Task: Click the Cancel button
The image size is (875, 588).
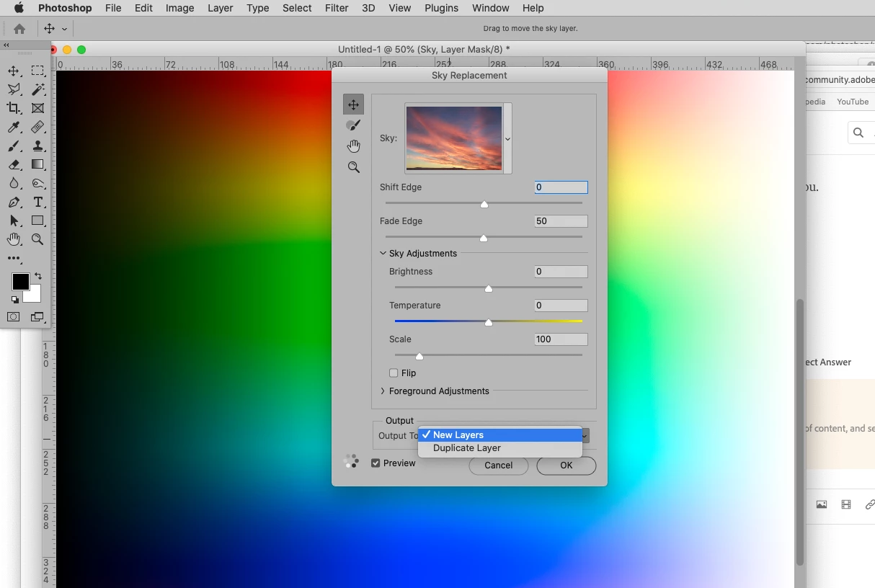Action: click(499, 465)
